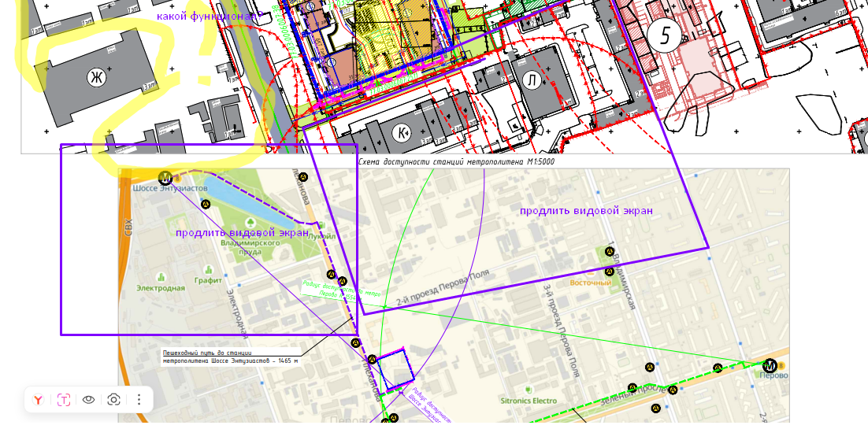Click the note 'какой функционал?'

click(x=208, y=16)
